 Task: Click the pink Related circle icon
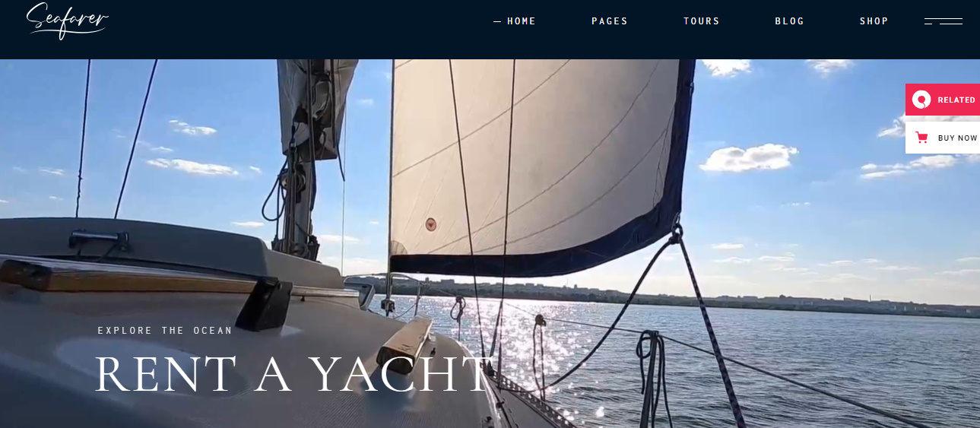(x=921, y=100)
